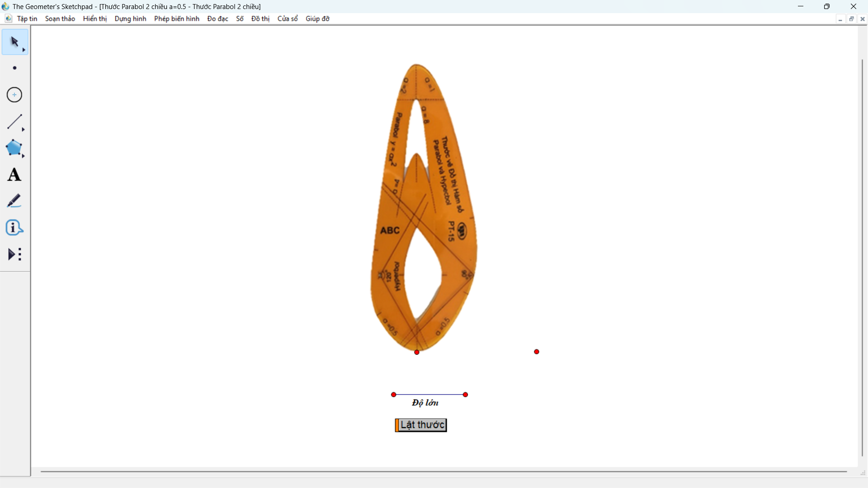
Task: Open the Tập tin menu
Action: pyautogui.click(x=27, y=19)
